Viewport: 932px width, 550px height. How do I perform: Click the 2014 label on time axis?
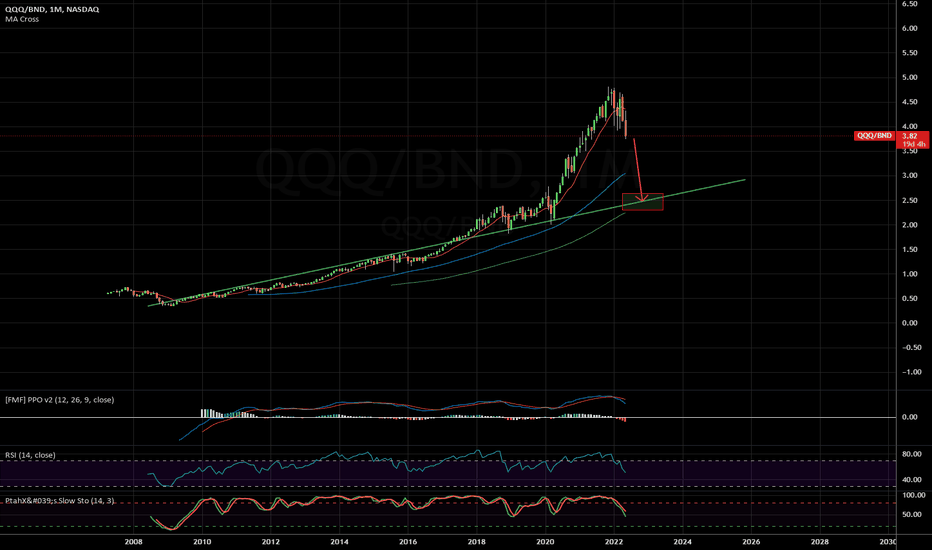click(x=339, y=542)
